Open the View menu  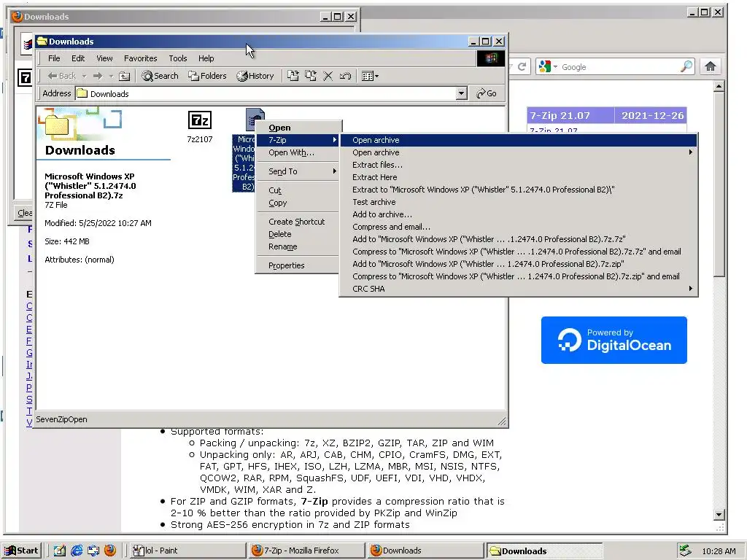(x=104, y=58)
